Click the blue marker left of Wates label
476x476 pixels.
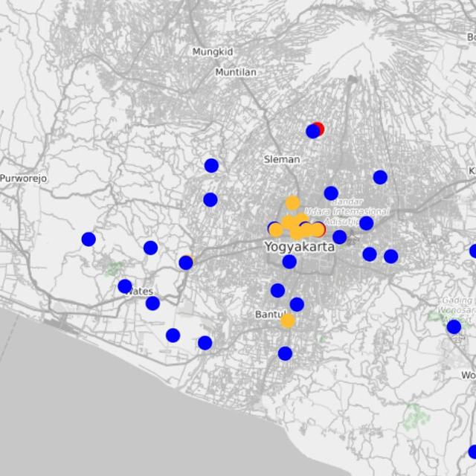click(x=125, y=286)
